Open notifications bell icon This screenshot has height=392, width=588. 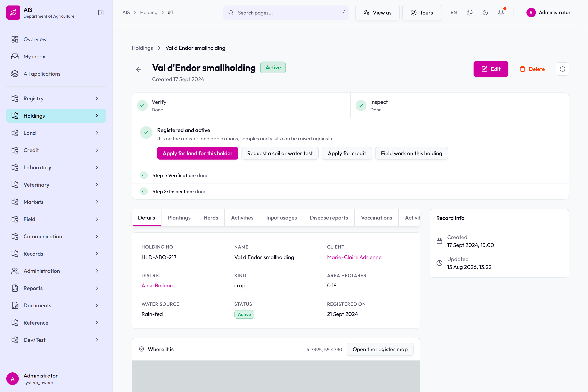501,13
